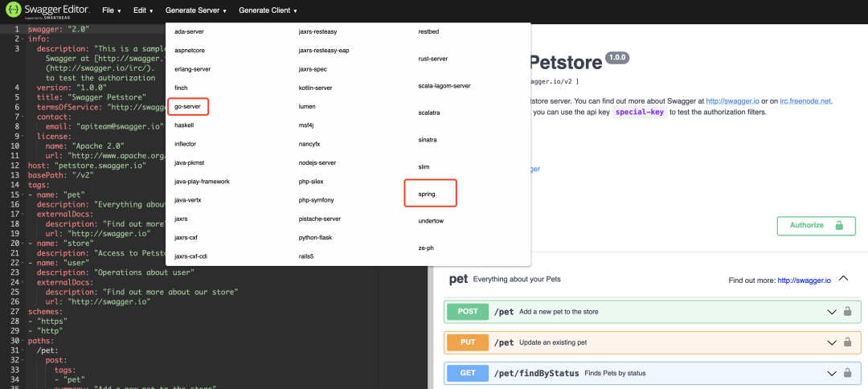Choose java-play-framework option
Screen dimensions: 868x389
(202, 182)
